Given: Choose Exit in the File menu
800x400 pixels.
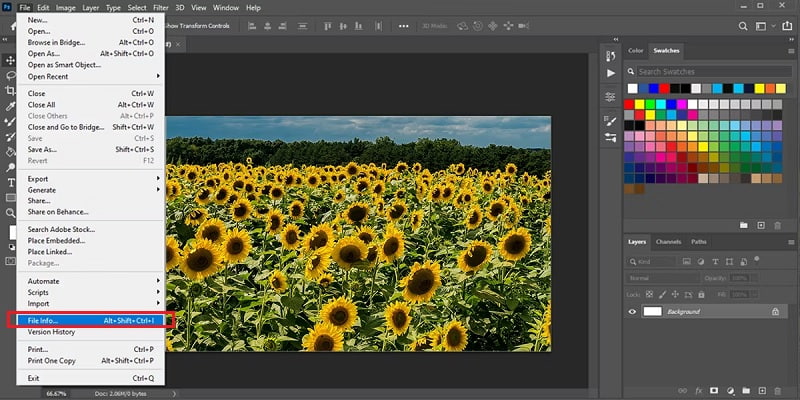Looking at the screenshot, I should pos(90,378).
